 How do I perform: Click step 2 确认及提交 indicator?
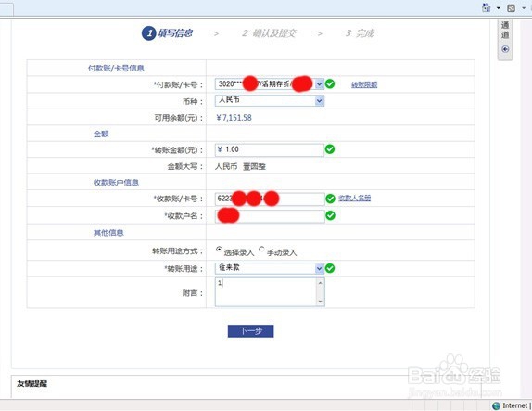click(269, 33)
